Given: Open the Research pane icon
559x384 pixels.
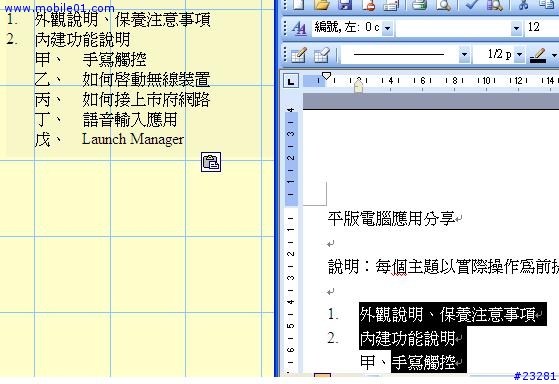Looking at the screenshot, I should [494, 4].
